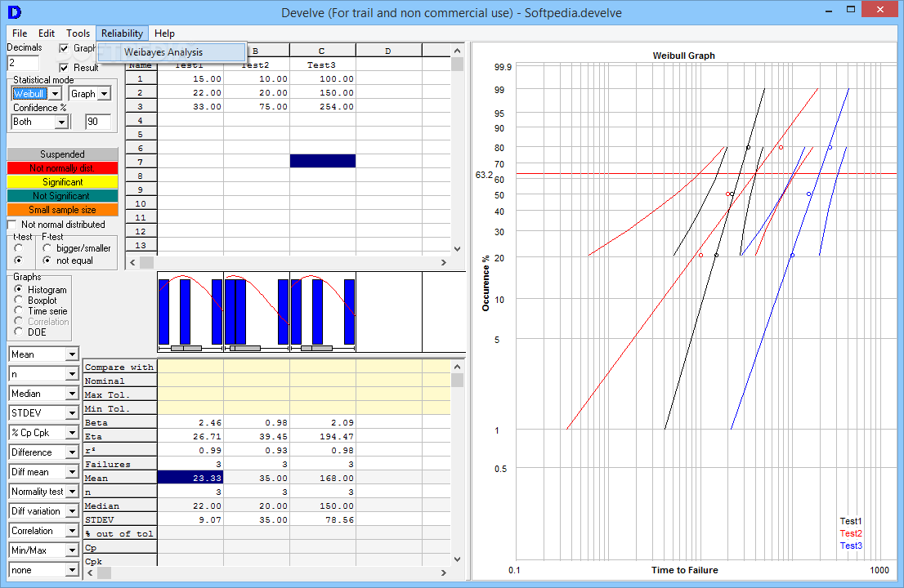
Task: Click the results table scroll down arrow
Action: [x=457, y=559]
